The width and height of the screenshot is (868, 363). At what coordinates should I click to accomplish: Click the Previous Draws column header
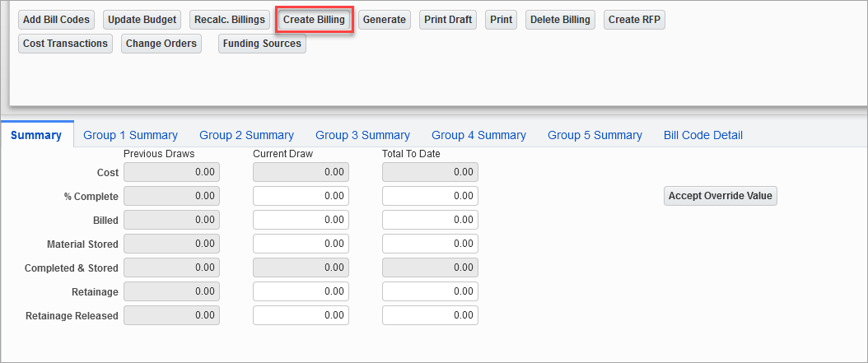(x=159, y=154)
